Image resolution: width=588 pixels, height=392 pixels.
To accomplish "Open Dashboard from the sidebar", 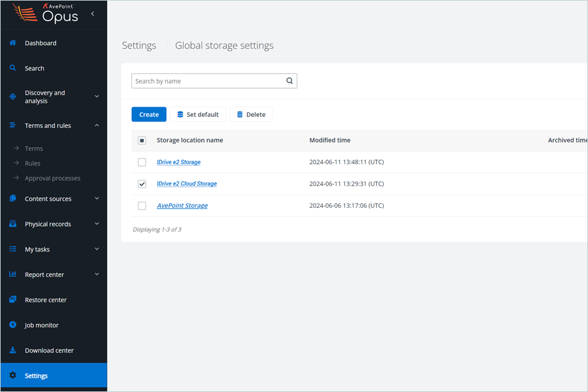I will [x=41, y=43].
